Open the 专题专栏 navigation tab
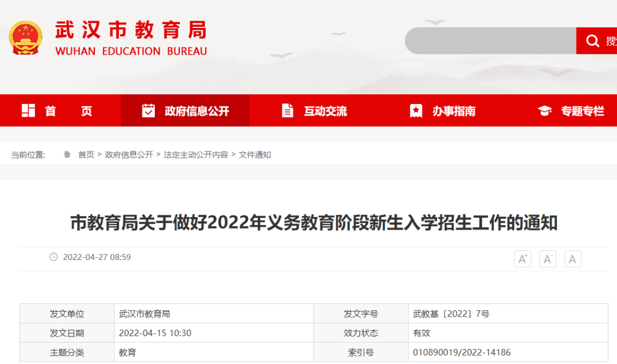This screenshot has height=364, width=617. [x=571, y=111]
